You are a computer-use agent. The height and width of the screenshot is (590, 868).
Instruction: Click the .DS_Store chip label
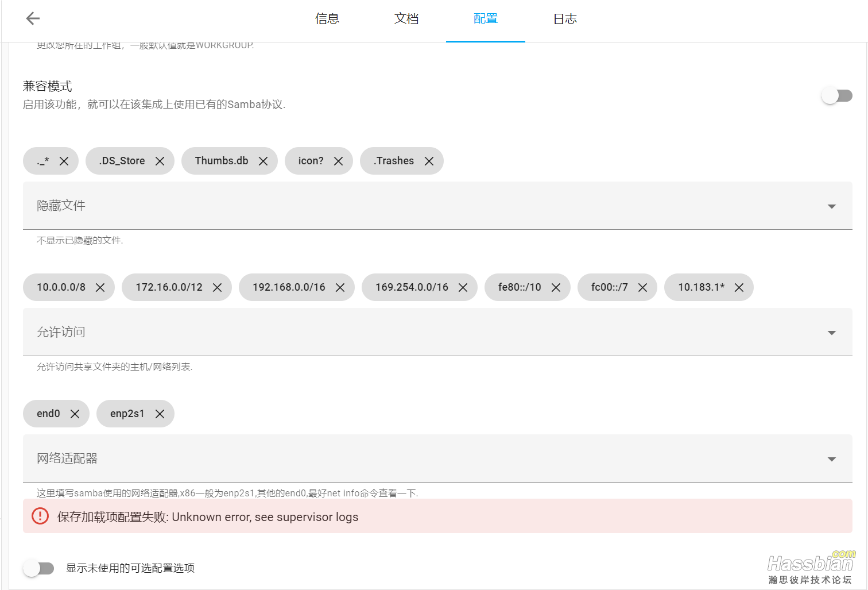click(x=122, y=161)
